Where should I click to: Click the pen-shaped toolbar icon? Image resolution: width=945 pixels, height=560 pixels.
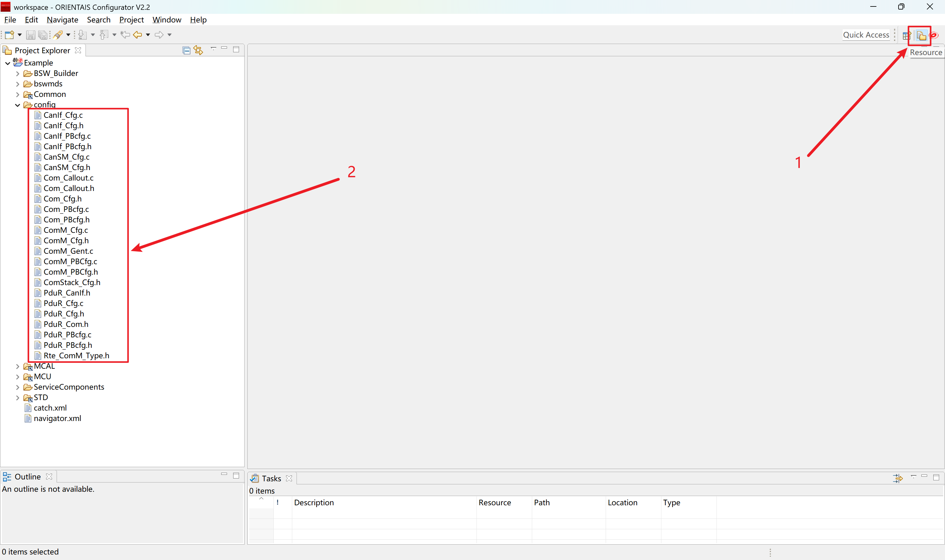pyautogui.click(x=58, y=35)
